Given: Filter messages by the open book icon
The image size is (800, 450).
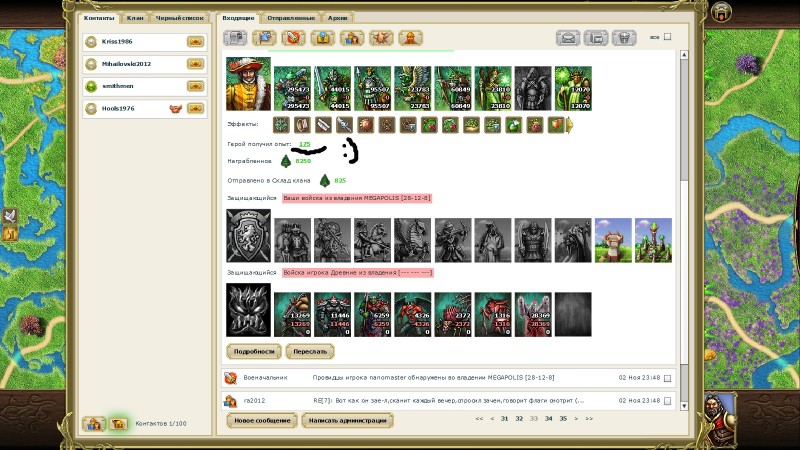Looking at the screenshot, I should (x=323, y=38).
